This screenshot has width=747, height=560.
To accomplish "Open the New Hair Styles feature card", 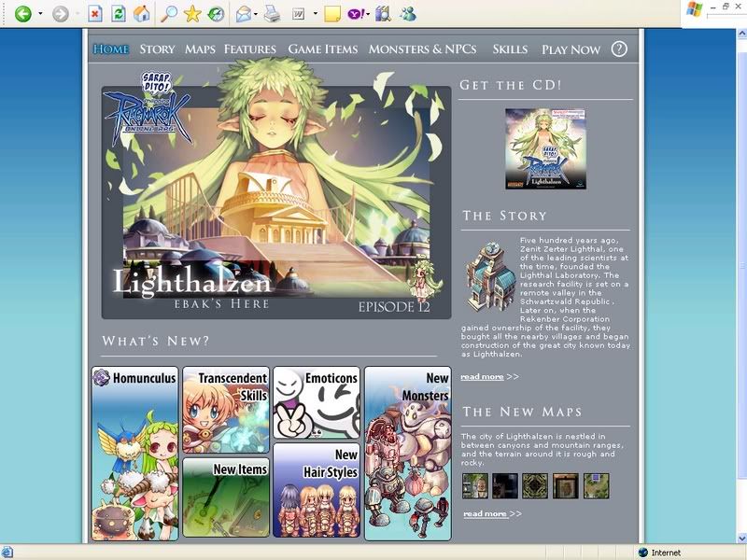I will 317,491.
